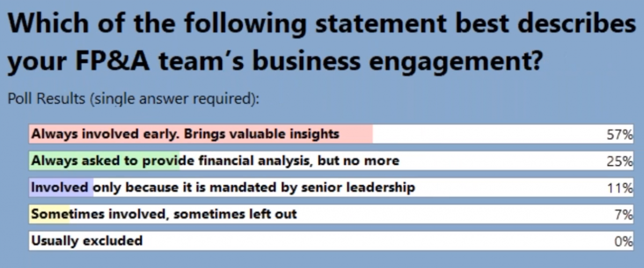The image size is (644, 268).
Task: Click the 57% percentage label
Action: [620, 135]
